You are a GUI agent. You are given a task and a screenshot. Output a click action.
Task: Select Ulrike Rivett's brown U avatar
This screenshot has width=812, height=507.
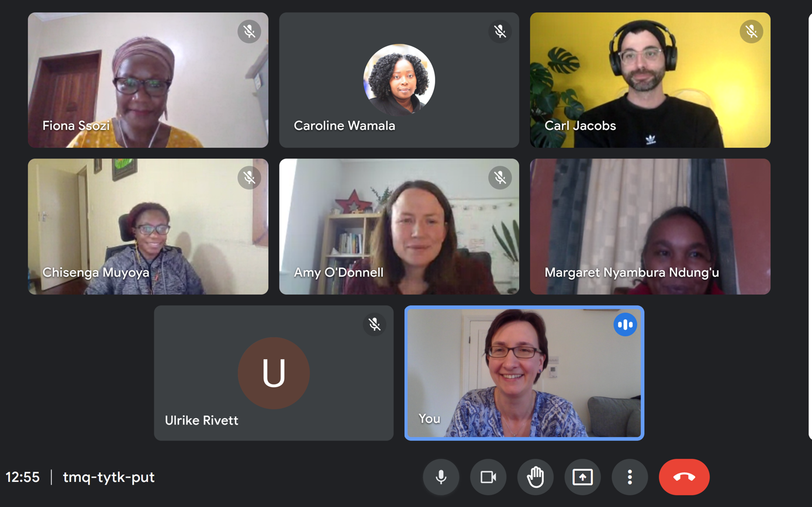(274, 373)
